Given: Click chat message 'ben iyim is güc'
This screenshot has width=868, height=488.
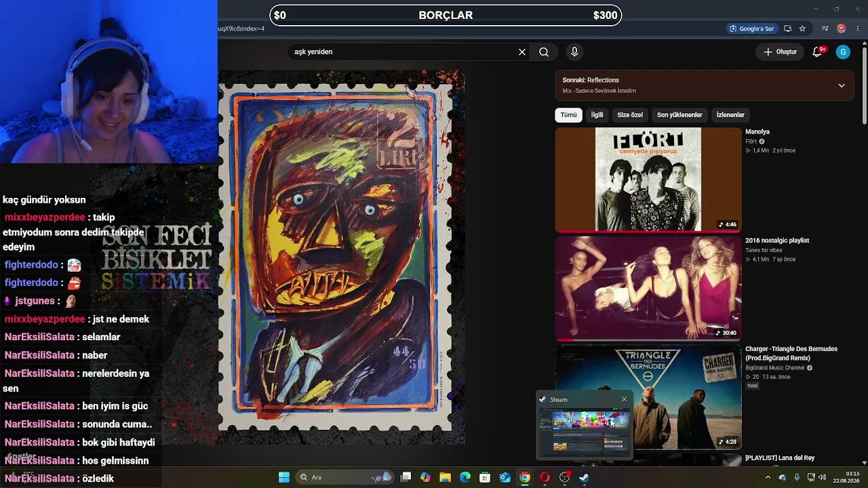Looking at the screenshot, I should click(x=115, y=406).
